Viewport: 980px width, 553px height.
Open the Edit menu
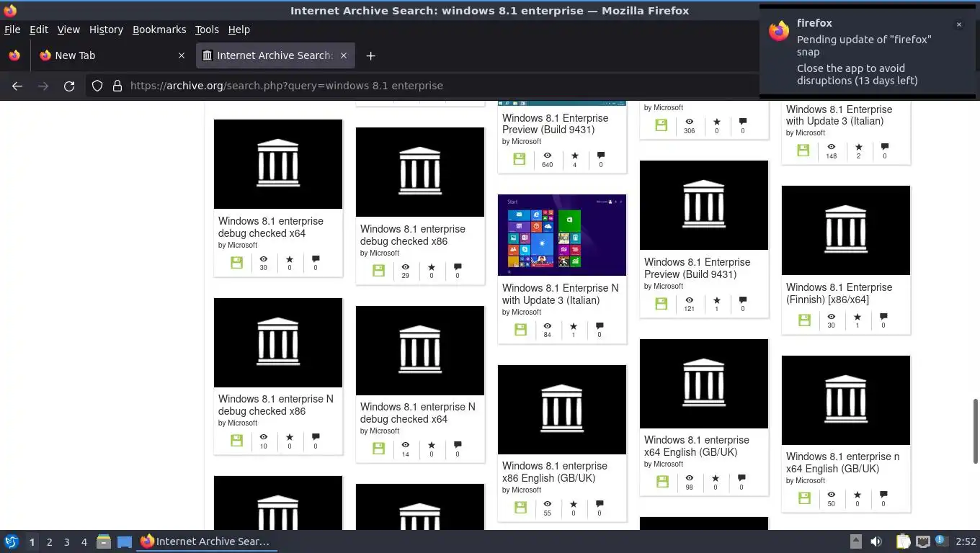[39, 30]
